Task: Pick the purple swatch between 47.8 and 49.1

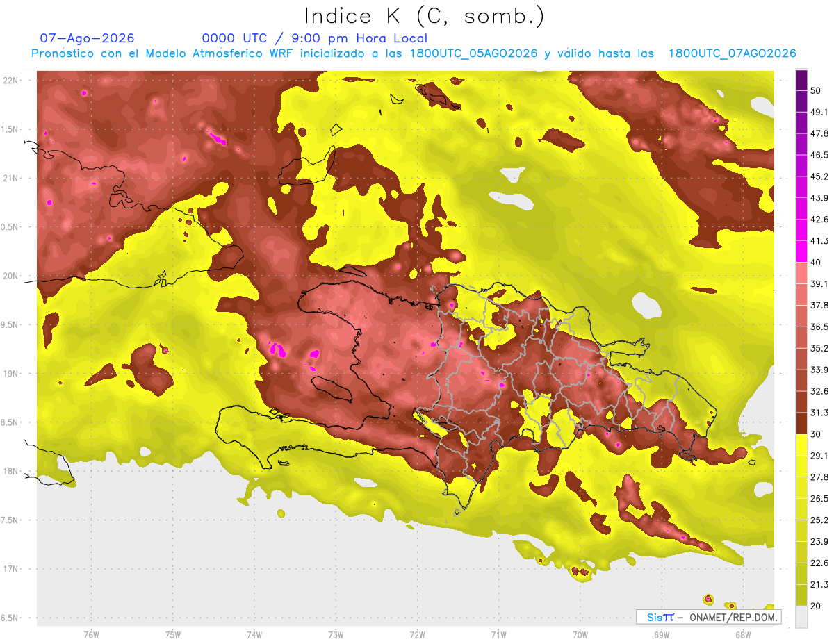Action: point(801,122)
